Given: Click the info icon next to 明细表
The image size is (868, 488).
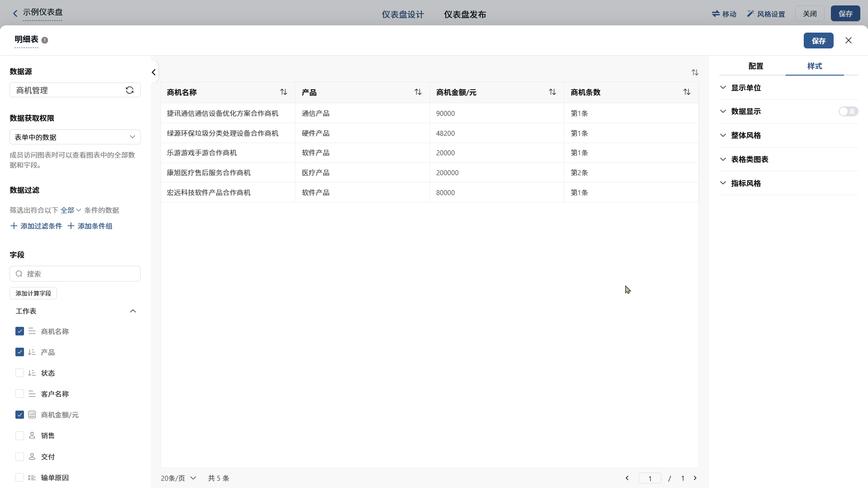Looking at the screenshot, I should coord(45,40).
